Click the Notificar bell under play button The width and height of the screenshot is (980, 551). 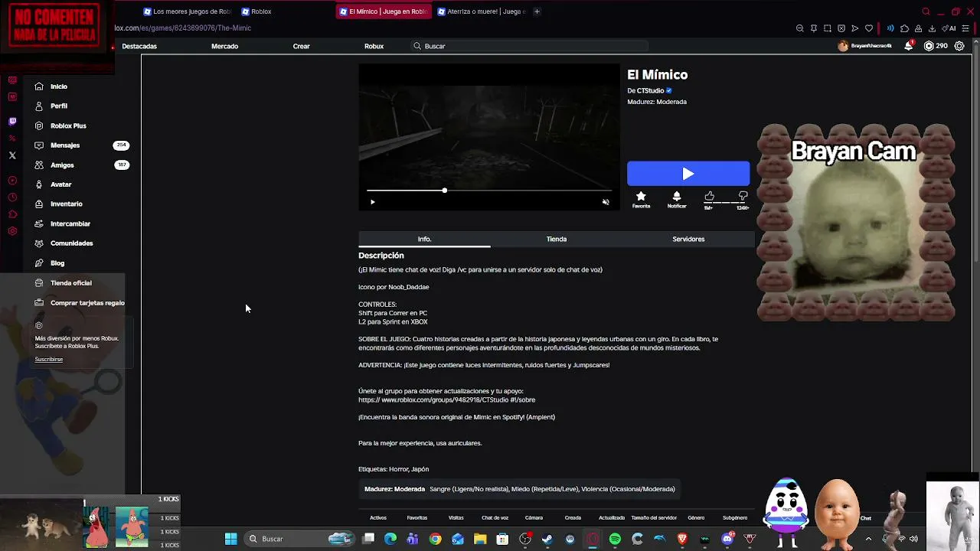click(677, 197)
